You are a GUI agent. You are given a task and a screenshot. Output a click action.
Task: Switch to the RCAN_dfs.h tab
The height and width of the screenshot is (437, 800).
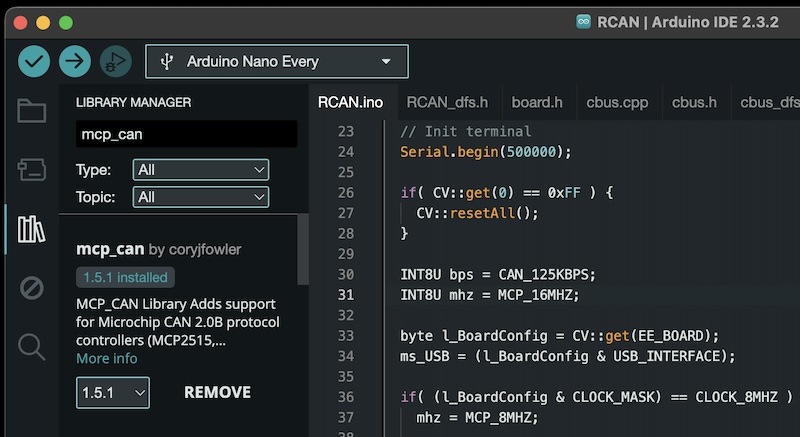tap(447, 102)
